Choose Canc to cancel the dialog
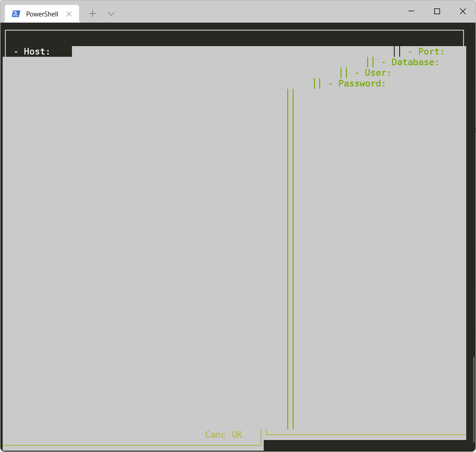Viewport: 476px width, 452px height. [x=215, y=435]
